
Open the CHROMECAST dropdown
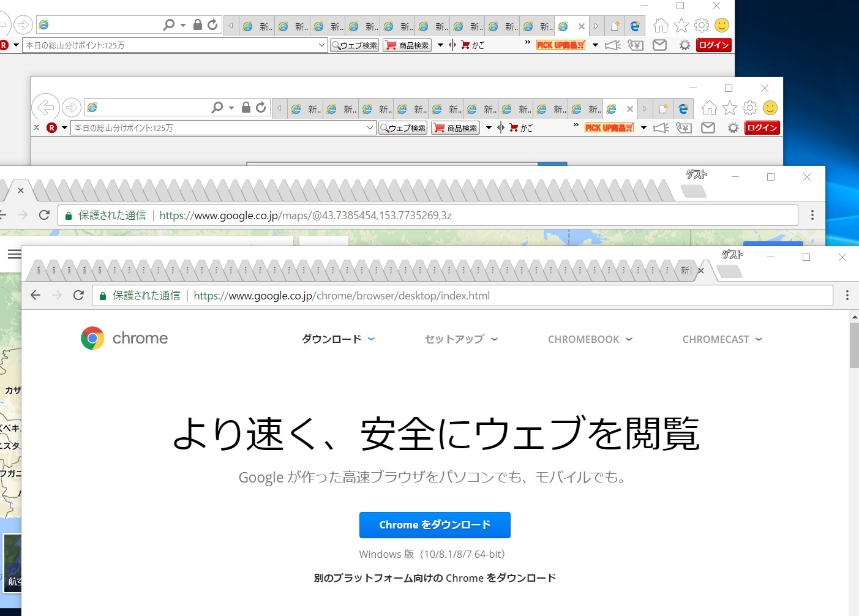(721, 339)
